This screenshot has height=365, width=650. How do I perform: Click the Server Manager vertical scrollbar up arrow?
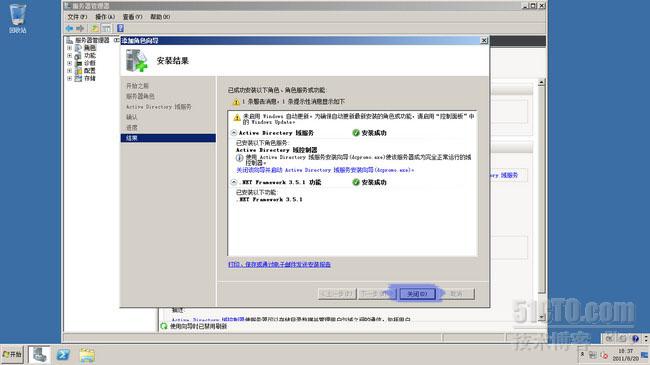[541, 83]
